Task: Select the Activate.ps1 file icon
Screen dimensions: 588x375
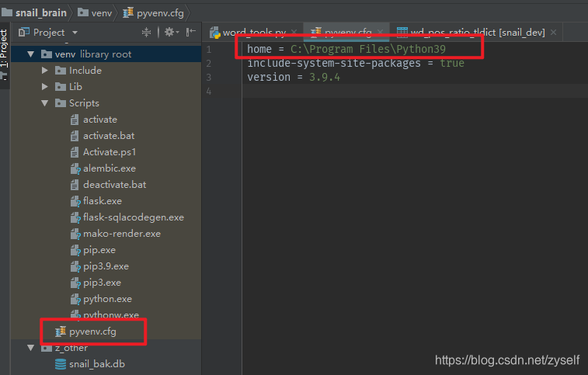Action: [x=75, y=152]
